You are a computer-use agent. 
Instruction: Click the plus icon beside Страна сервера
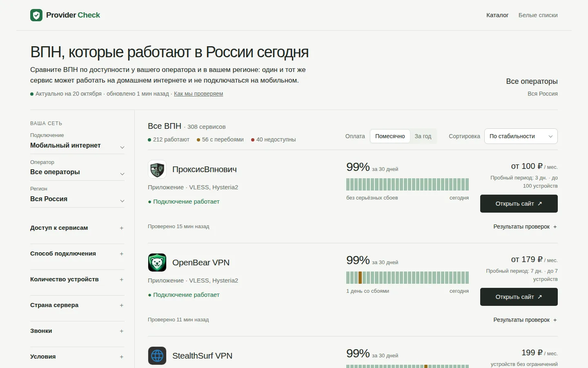[122, 305]
